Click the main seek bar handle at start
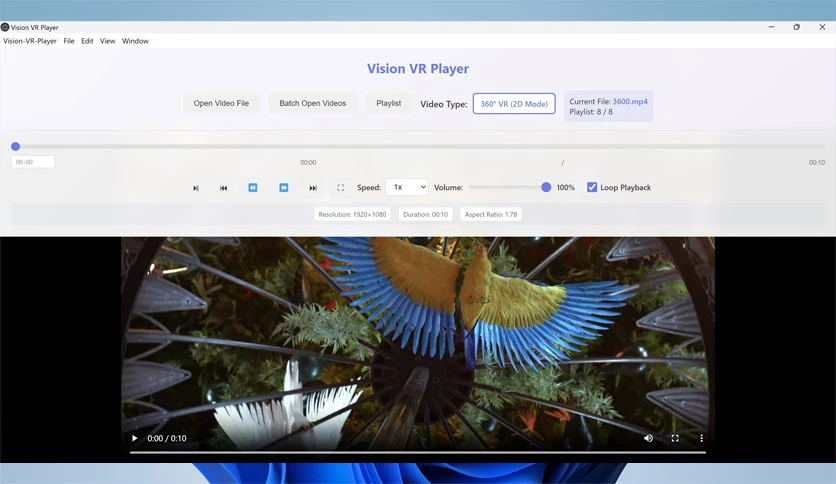Image resolution: width=836 pixels, height=484 pixels. (x=15, y=146)
